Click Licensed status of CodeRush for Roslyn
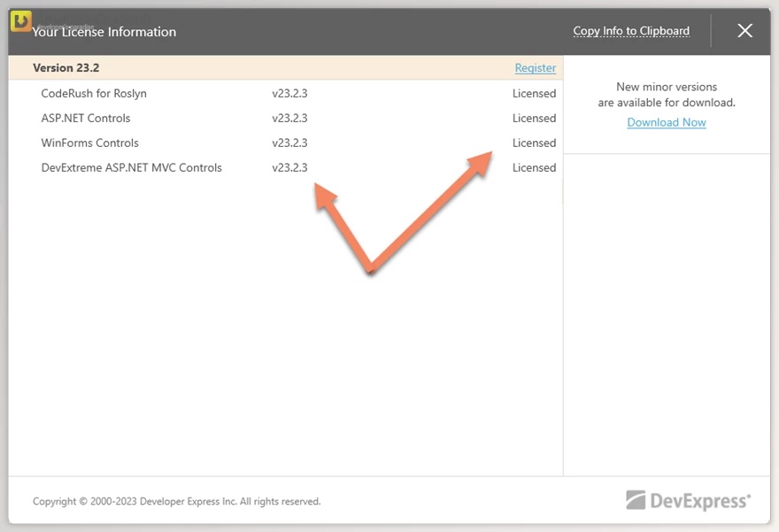Screen dimensions: 779x532 click(x=534, y=94)
